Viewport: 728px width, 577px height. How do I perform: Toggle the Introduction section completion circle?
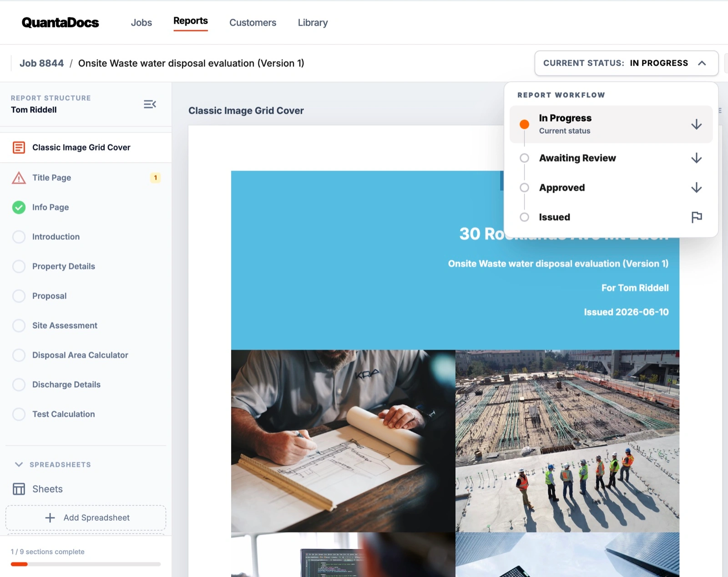[19, 237]
